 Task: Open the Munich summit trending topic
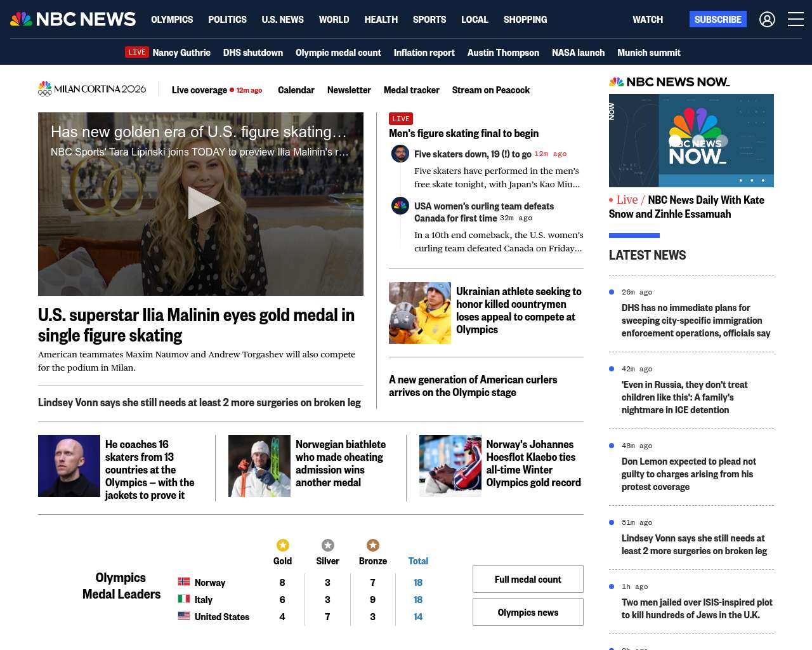(649, 53)
